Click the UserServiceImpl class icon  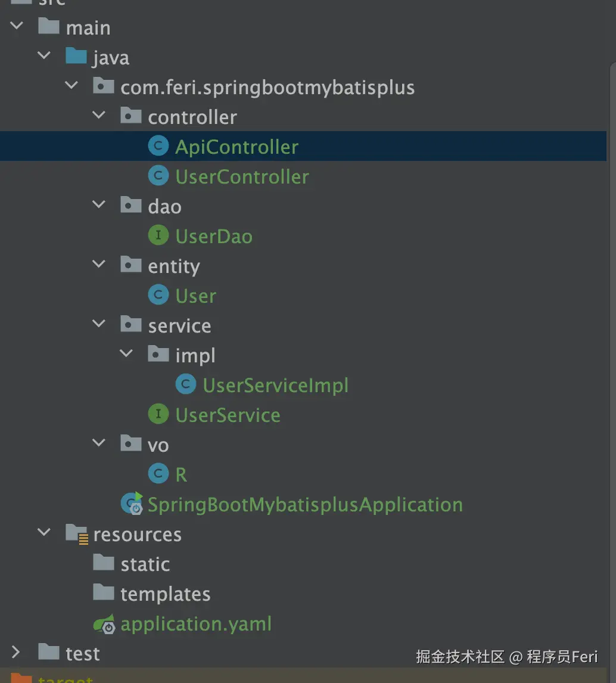pyautogui.click(x=185, y=385)
